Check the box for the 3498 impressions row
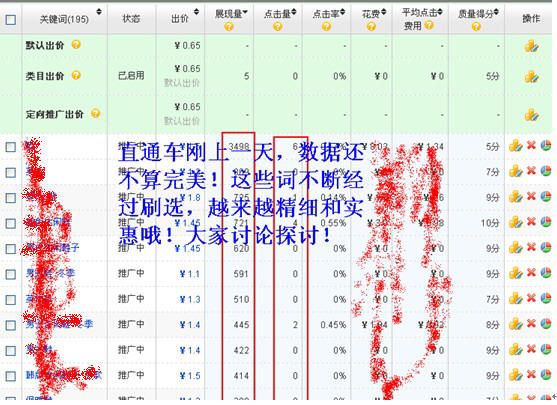 [11, 147]
